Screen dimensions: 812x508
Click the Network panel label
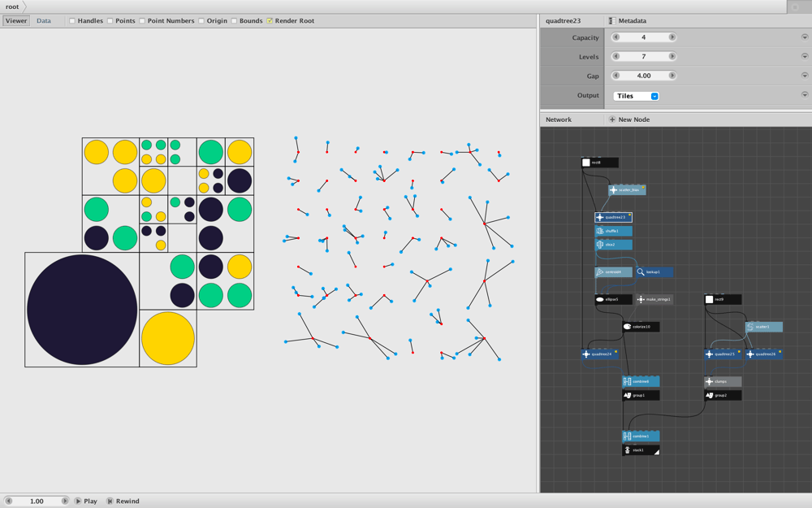pos(559,119)
